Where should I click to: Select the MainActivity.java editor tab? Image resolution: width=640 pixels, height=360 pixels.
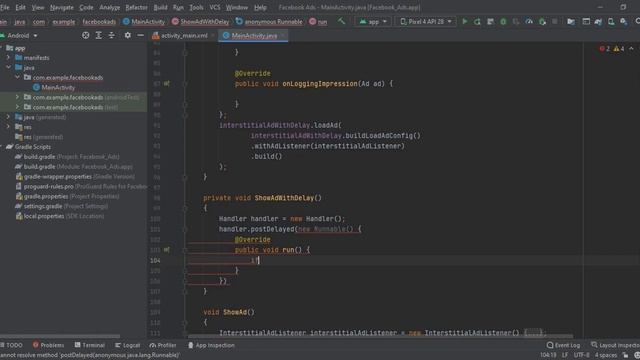coord(253,36)
